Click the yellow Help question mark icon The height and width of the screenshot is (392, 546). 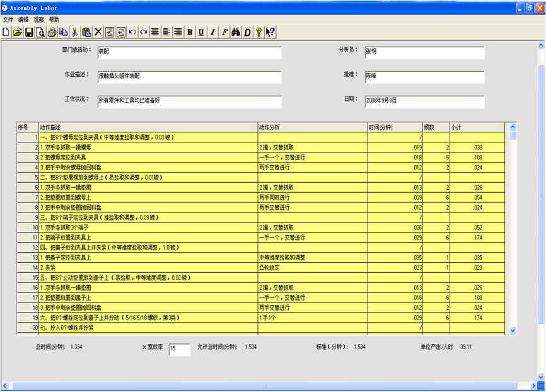pyautogui.click(x=258, y=32)
